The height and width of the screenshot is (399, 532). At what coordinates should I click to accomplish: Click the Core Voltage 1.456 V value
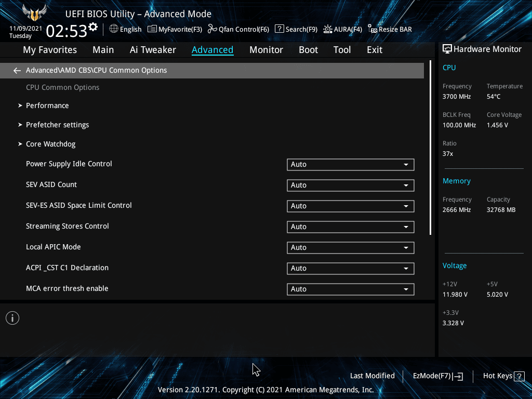pyautogui.click(x=497, y=125)
